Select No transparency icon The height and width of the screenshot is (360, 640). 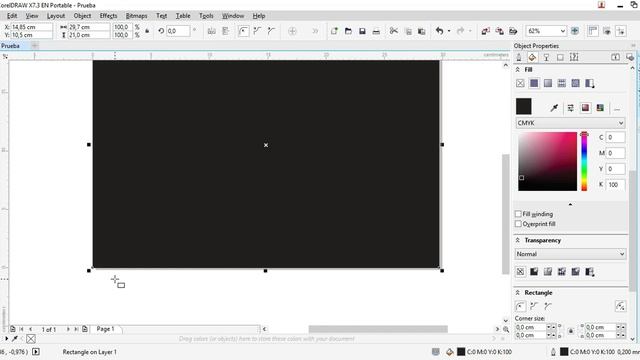[x=520, y=271]
